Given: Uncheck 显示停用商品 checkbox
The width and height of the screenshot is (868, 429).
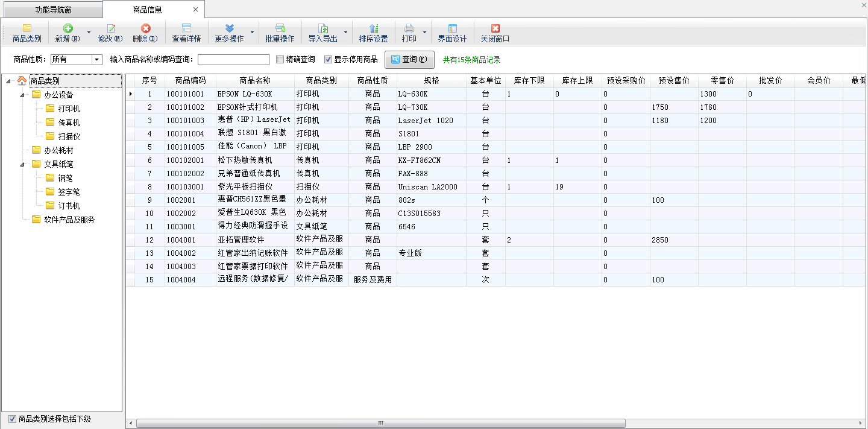Looking at the screenshot, I should click(329, 60).
